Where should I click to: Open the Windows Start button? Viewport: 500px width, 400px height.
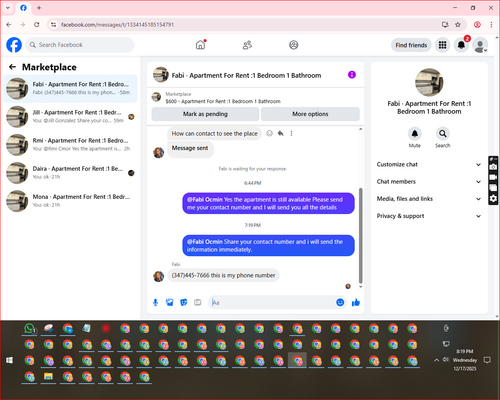click(x=10, y=360)
